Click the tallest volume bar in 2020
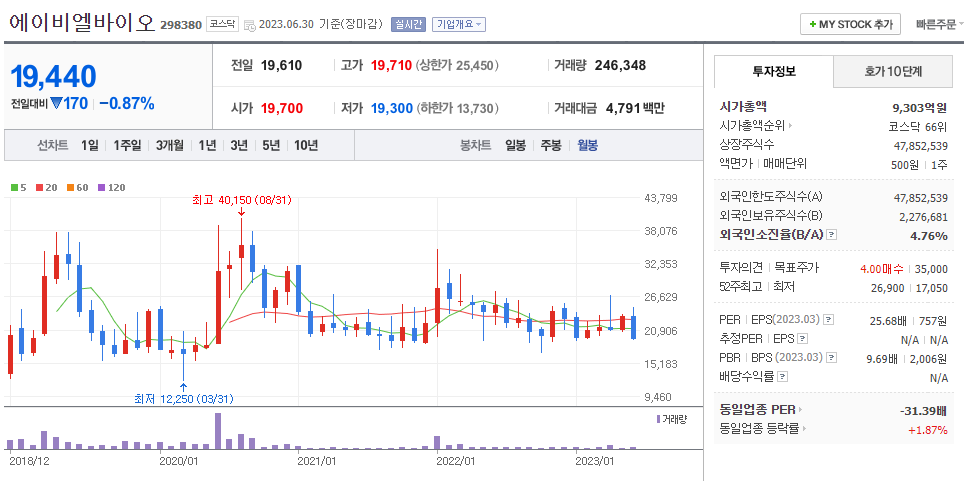The height and width of the screenshot is (481, 970). [x=218, y=431]
